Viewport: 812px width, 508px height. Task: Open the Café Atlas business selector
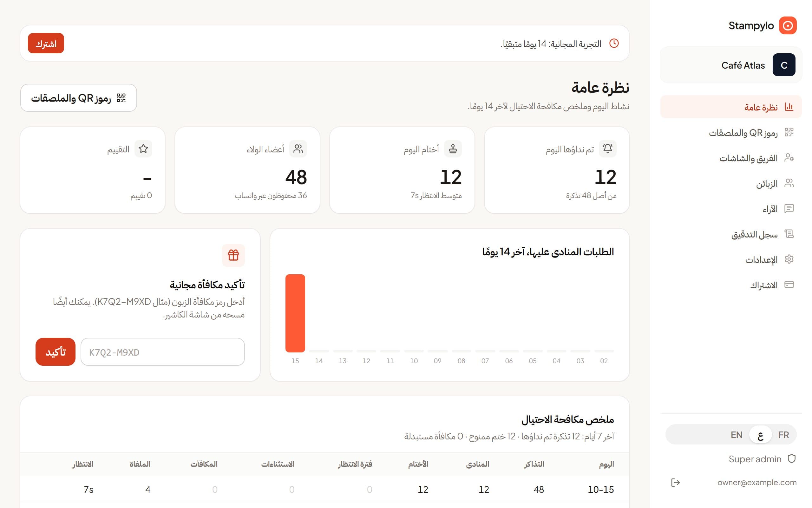tap(731, 65)
